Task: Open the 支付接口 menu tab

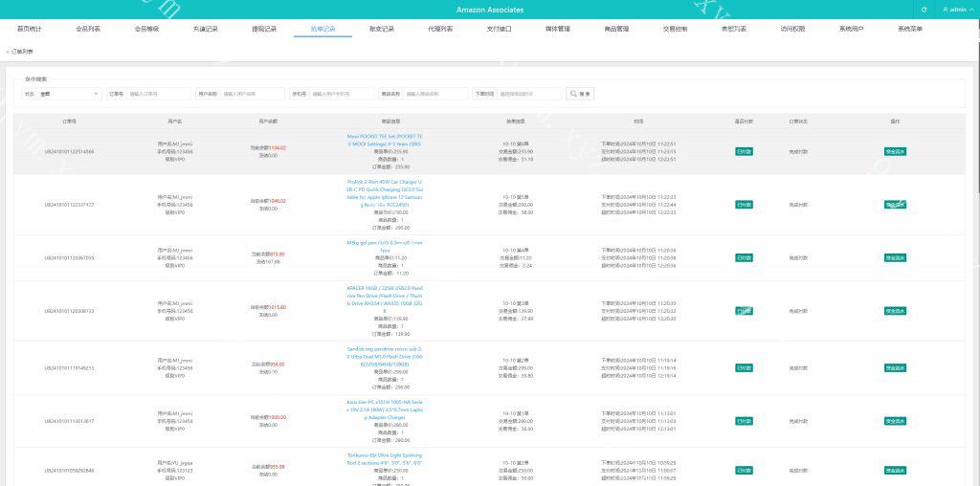Action: pyautogui.click(x=500, y=29)
